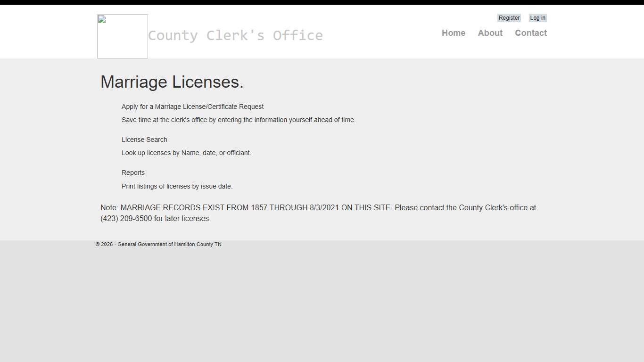This screenshot has height=362, width=644.
Task: Open the Marriage License/Certificate Request application
Action: 192,107
